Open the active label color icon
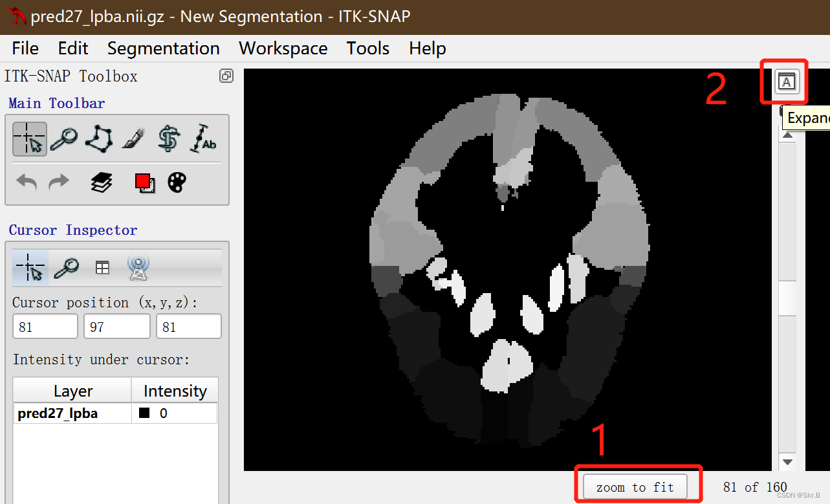This screenshot has height=504, width=830. coord(144,183)
